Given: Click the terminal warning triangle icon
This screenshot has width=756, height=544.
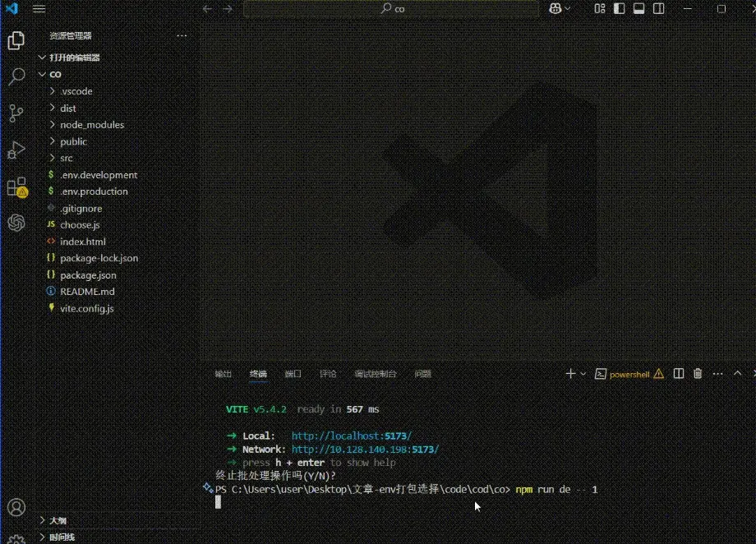Looking at the screenshot, I should click(658, 374).
